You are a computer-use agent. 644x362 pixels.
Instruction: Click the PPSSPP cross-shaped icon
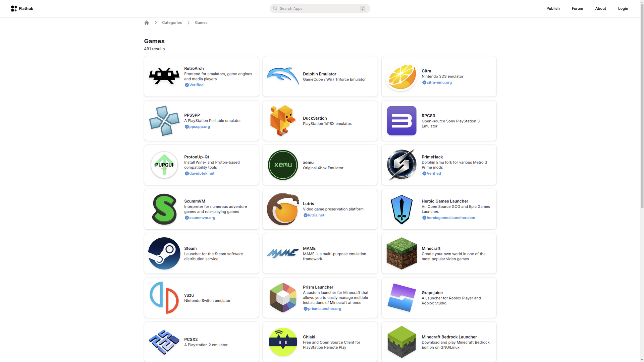[x=164, y=121]
